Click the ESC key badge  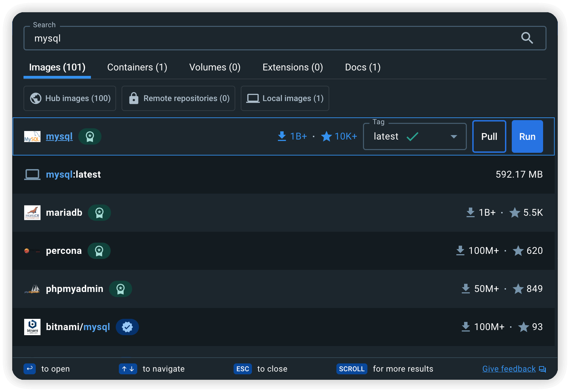(243, 369)
